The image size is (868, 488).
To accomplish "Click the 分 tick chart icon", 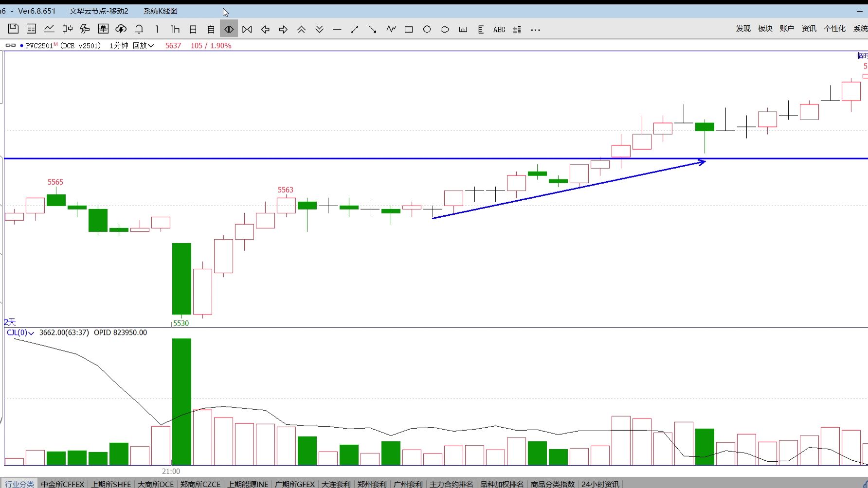I will click(x=85, y=29).
